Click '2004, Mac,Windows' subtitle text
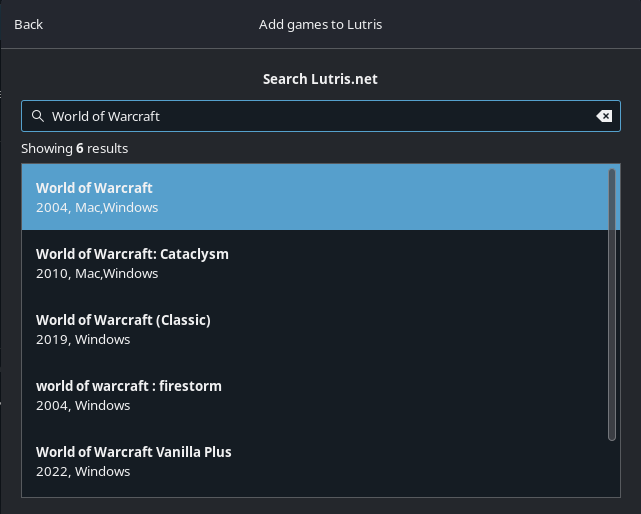Screen dimensions: 641x514 (97, 208)
